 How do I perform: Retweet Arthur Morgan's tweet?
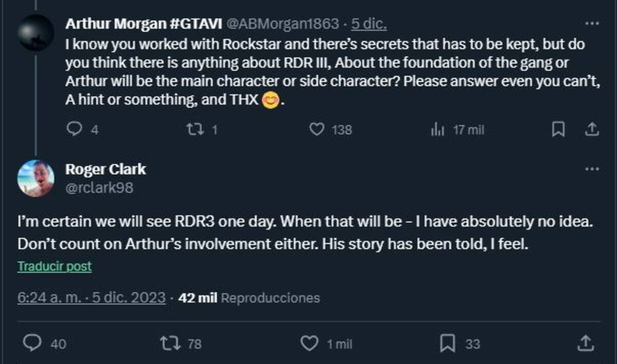[194, 130]
